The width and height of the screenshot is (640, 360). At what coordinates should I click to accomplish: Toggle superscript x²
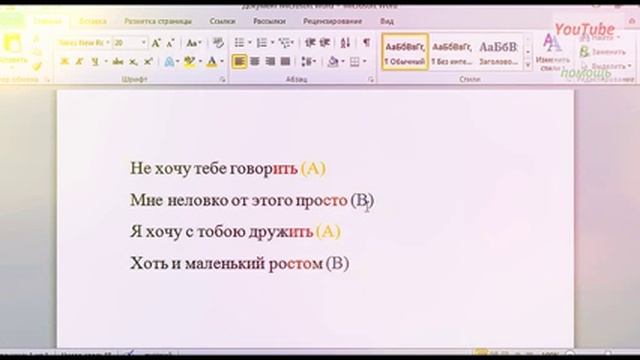[x=148, y=62]
